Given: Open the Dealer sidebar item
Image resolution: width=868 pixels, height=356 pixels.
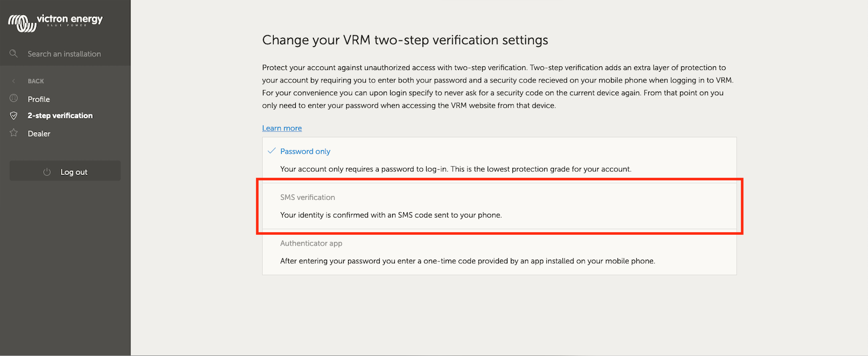Looking at the screenshot, I should tap(39, 134).
